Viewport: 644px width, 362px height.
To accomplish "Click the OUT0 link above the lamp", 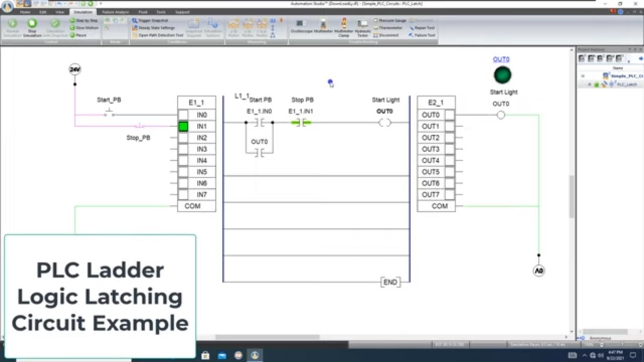I will pos(501,59).
